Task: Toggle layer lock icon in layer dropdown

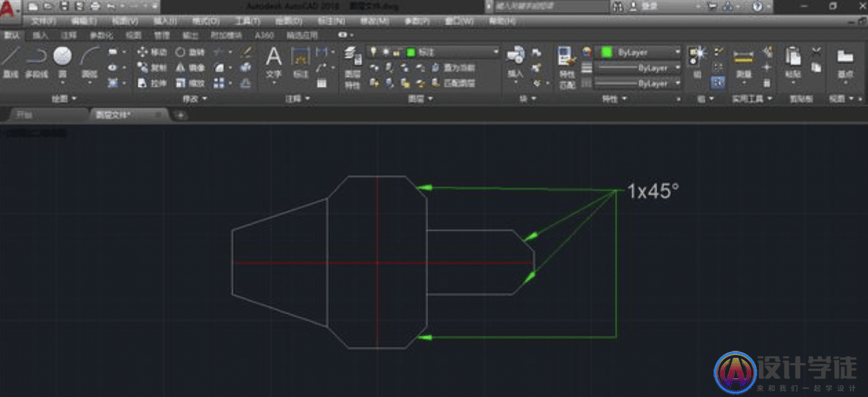Action: pos(396,52)
